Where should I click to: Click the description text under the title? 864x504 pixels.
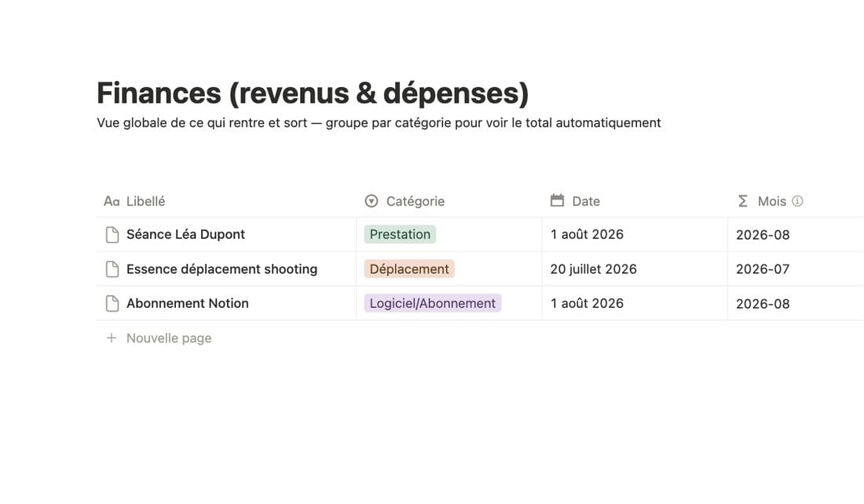coord(379,122)
